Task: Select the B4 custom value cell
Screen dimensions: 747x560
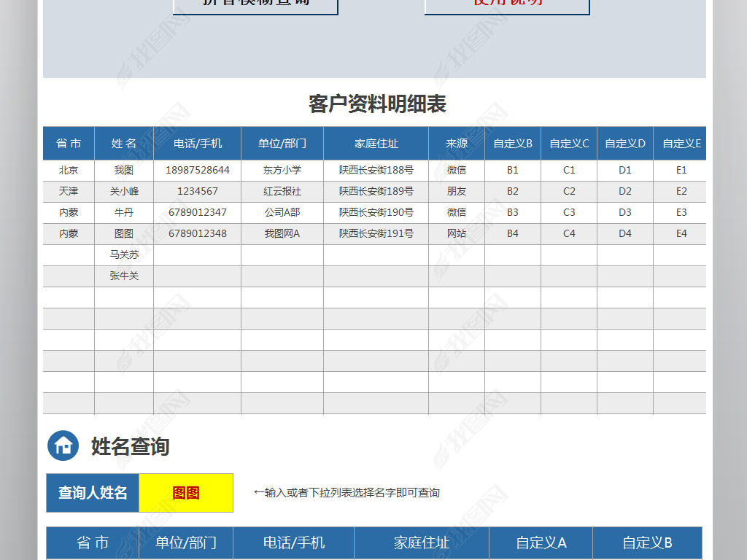Action: [513, 233]
